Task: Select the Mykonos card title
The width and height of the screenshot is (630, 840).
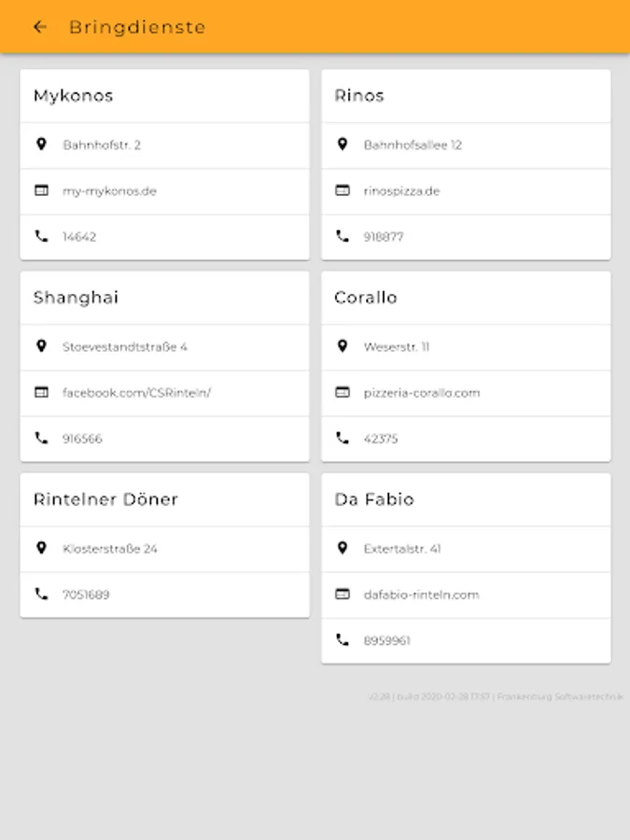Action: pyautogui.click(x=74, y=95)
